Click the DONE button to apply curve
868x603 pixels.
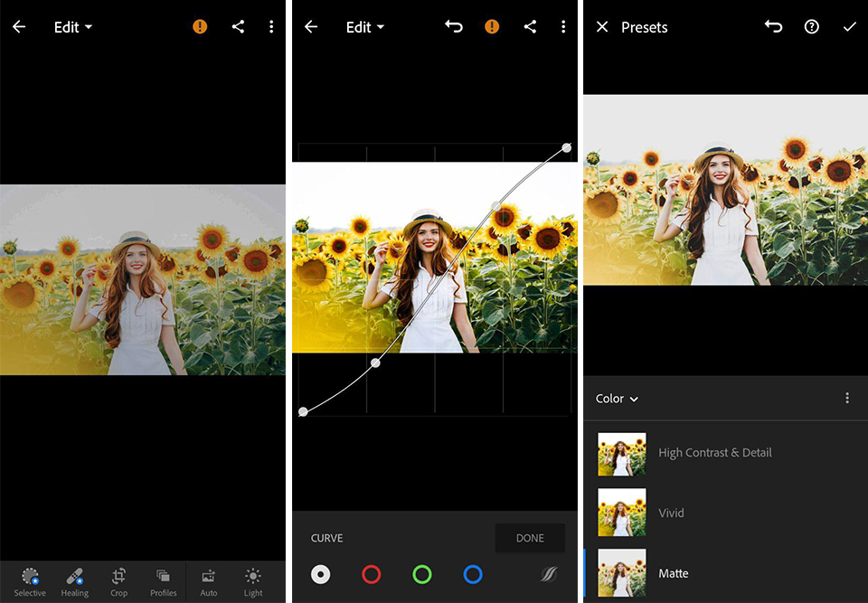(530, 538)
